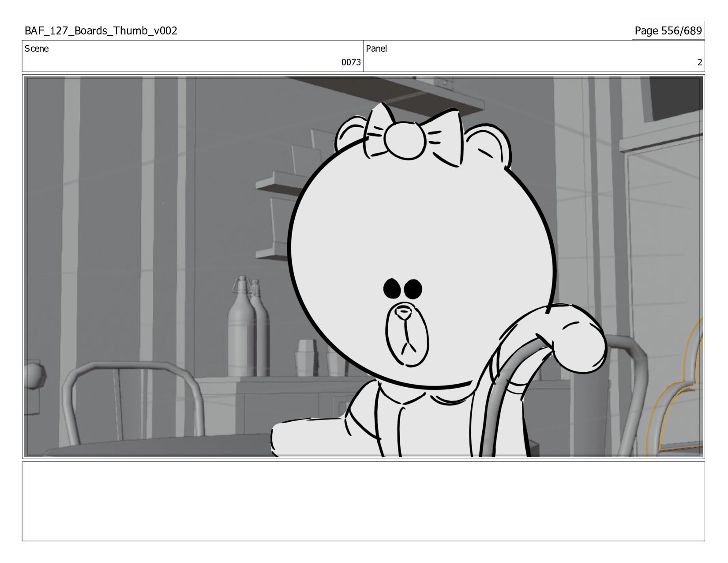Click the BAF_127_Boards_Thumb_v002 title text

(x=101, y=30)
